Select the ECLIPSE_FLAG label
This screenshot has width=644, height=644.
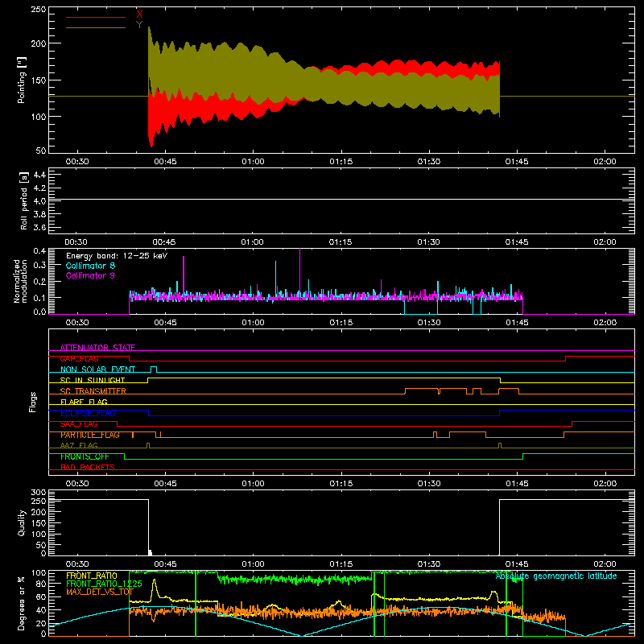[88, 413]
